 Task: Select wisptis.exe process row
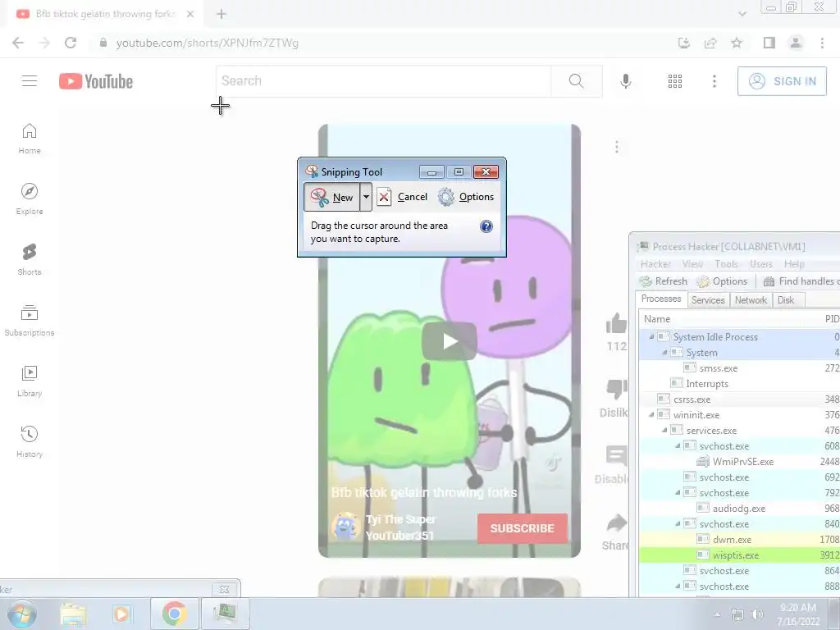(x=739, y=555)
